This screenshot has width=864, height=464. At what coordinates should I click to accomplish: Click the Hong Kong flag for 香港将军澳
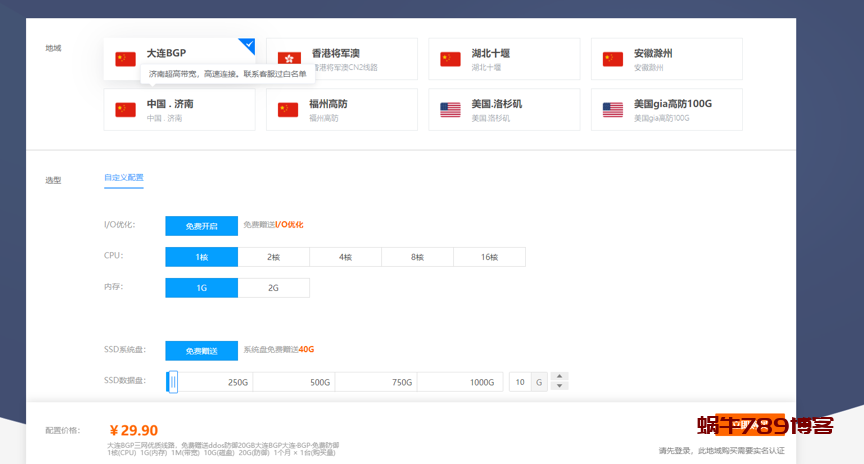coord(289,59)
